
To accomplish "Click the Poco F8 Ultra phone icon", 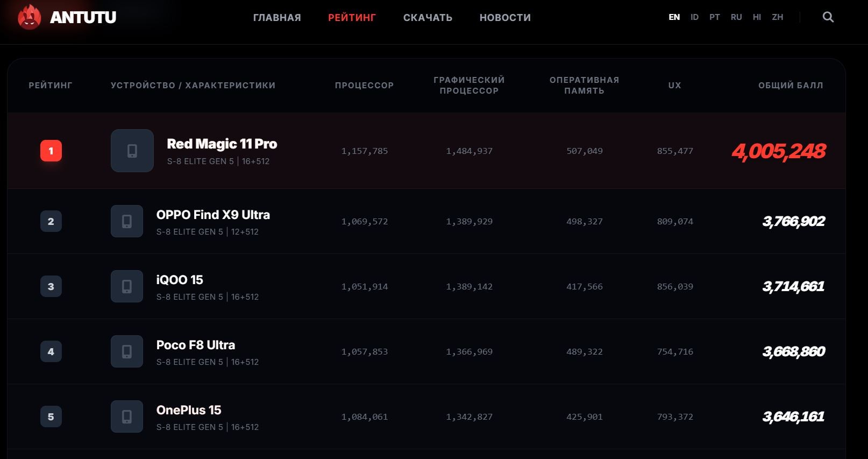I will click(x=127, y=351).
